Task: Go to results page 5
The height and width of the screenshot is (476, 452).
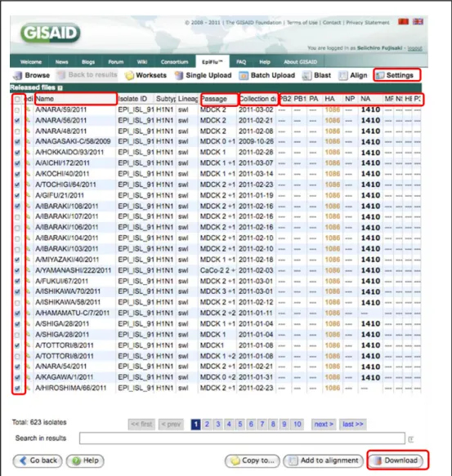Action: click(240, 424)
